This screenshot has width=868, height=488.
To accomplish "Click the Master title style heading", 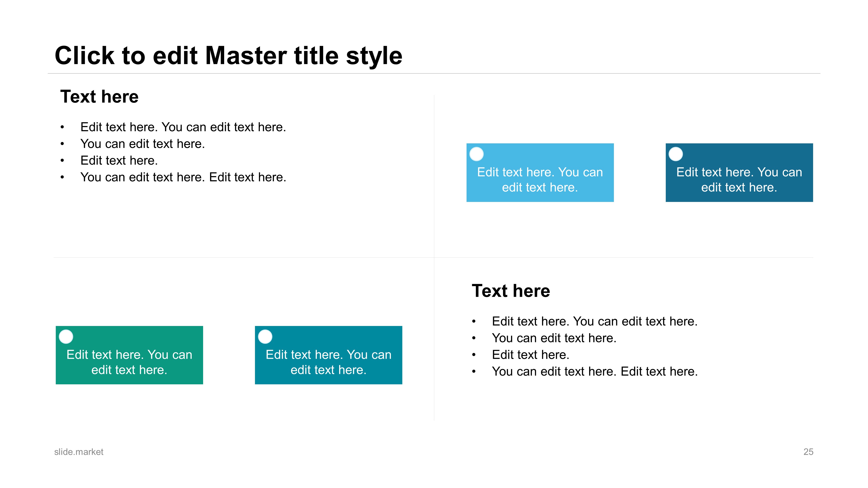I will [x=229, y=56].
